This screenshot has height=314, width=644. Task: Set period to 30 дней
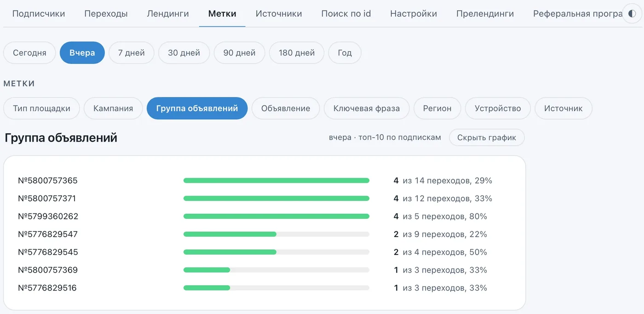pos(184,53)
